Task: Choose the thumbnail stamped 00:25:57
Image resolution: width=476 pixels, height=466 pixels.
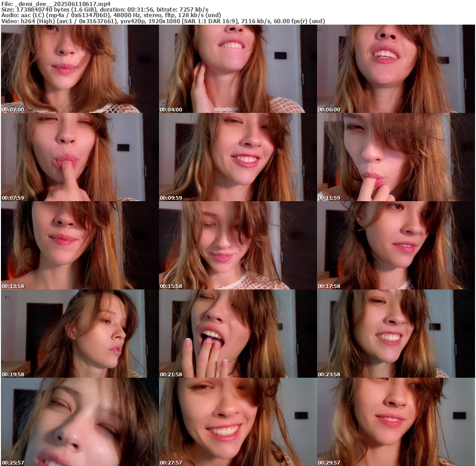Action: click(x=79, y=422)
